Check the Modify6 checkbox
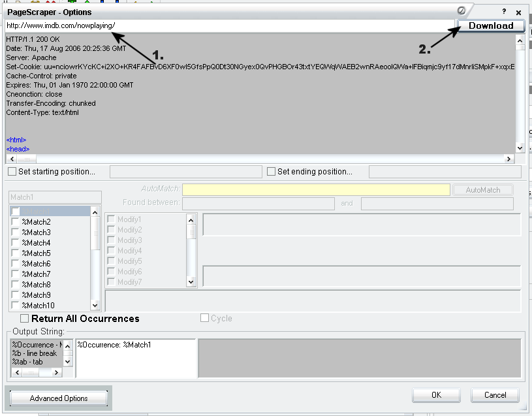532x416 pixels. [x=111, y=272]
